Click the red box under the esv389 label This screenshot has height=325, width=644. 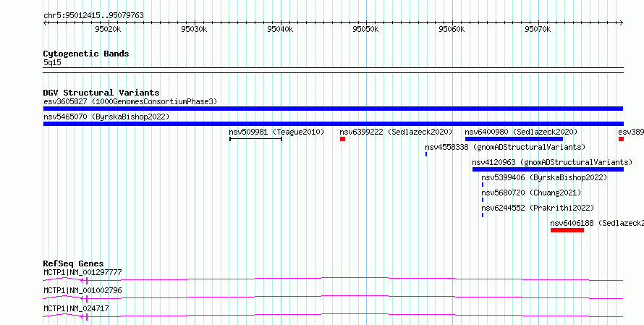pos(621,139)
